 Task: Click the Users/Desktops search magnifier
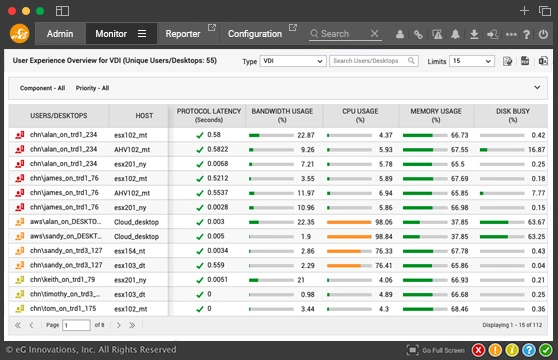(411, 61)
